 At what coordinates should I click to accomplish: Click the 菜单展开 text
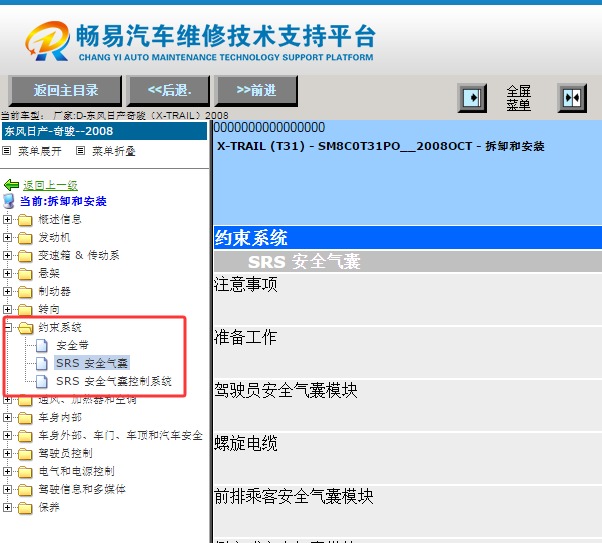click(x=40, y=151)
